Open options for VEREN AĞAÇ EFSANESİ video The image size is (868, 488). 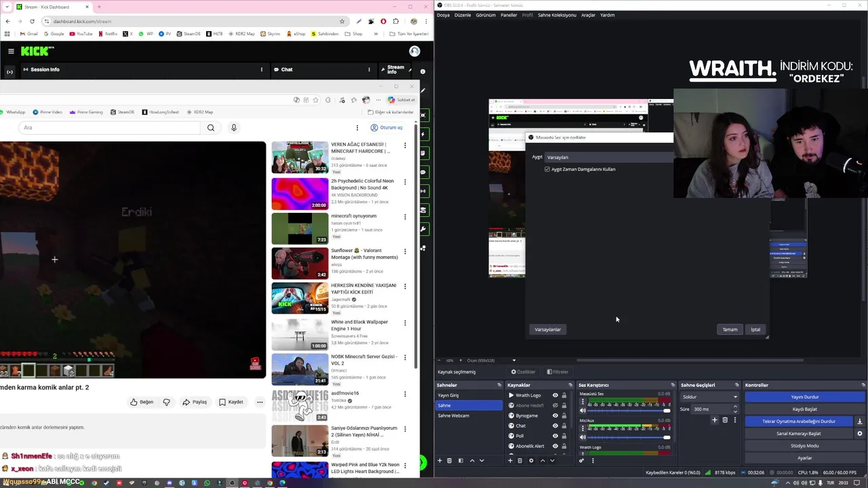tap(405, 145)
